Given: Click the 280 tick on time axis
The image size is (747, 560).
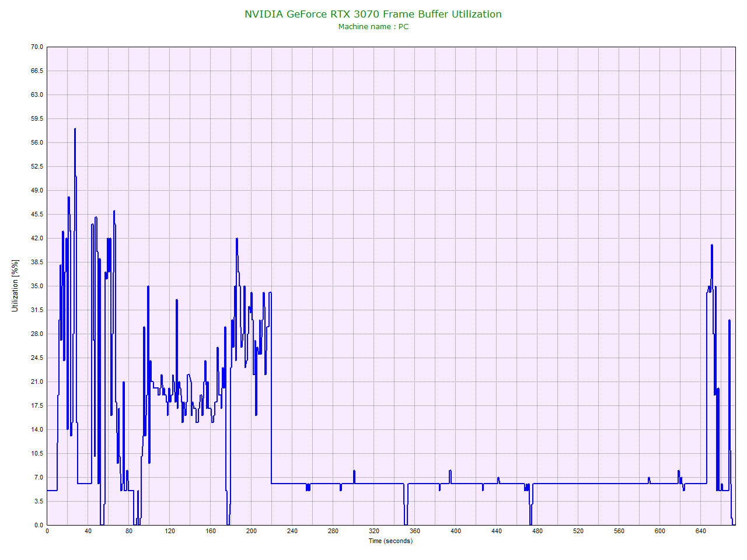Looking at the screenshot, I should pos(333,531).
